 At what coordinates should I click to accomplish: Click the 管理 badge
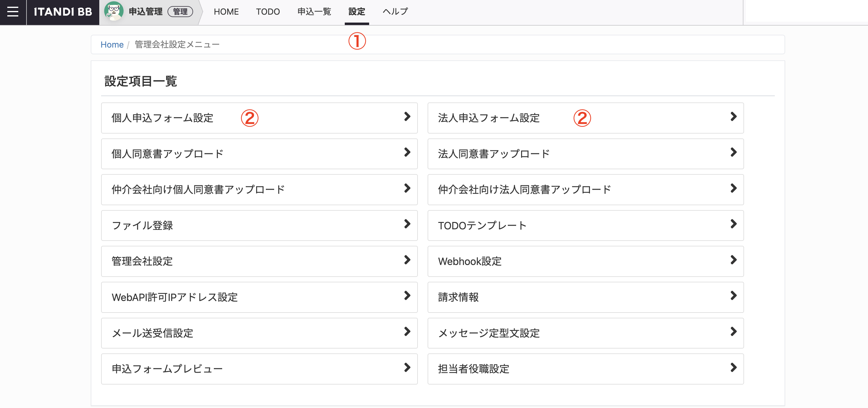point(180,12)
